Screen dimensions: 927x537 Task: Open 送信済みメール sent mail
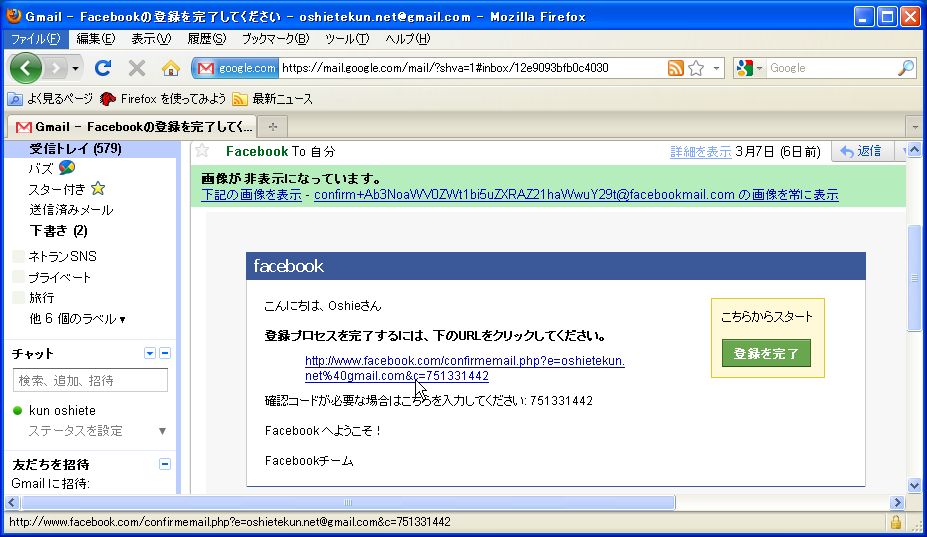coord(71,210)
